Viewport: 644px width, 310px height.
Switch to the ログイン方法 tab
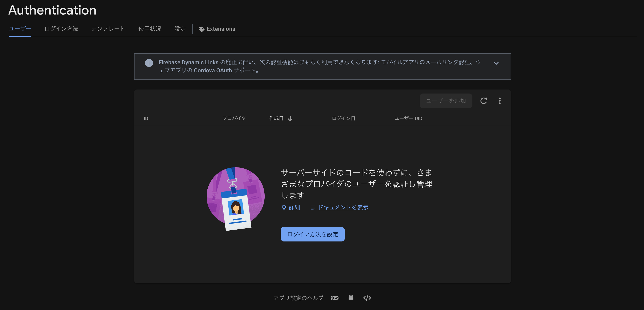point(61,29)
